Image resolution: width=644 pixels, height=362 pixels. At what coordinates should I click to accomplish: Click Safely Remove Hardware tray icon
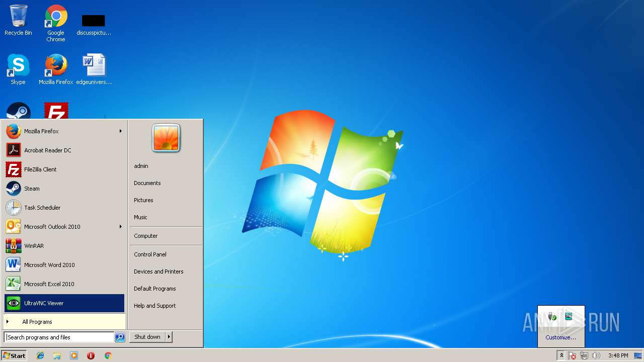552,316
